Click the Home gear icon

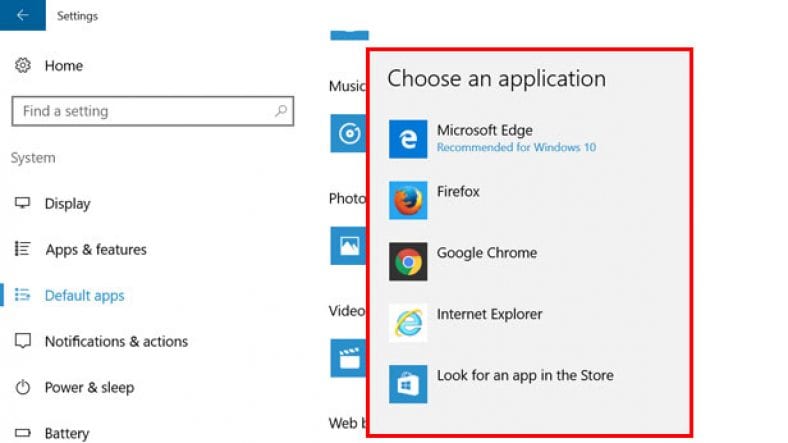tap(23, 65)
